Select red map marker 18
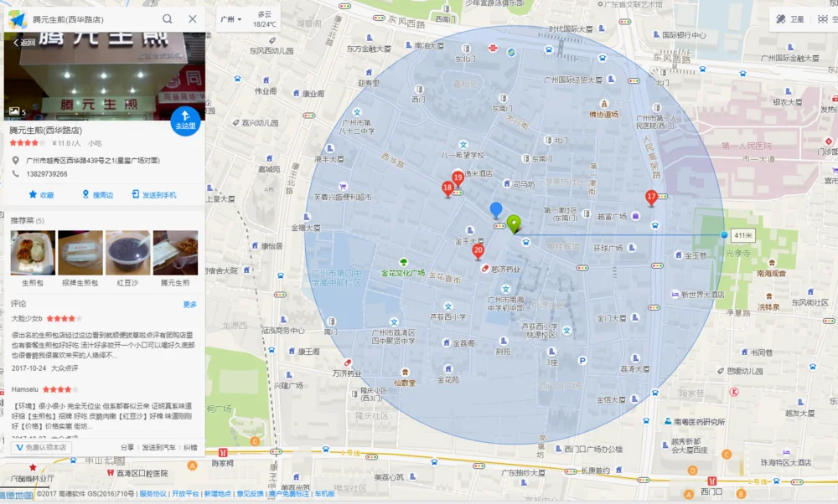This screenshot has width=838, height=504. (447, 188)
